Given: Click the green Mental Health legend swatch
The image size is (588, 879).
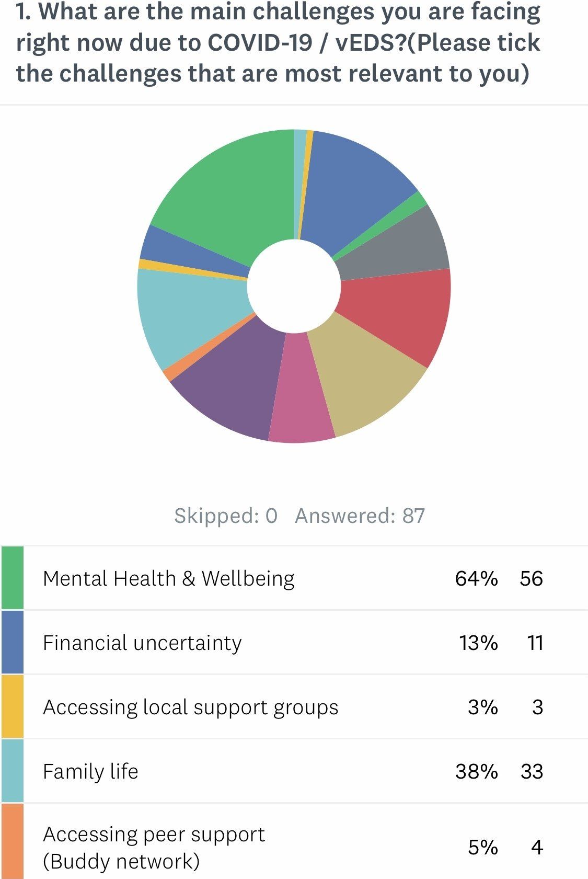Looking at the screenshot, I should tap(13, 578).
